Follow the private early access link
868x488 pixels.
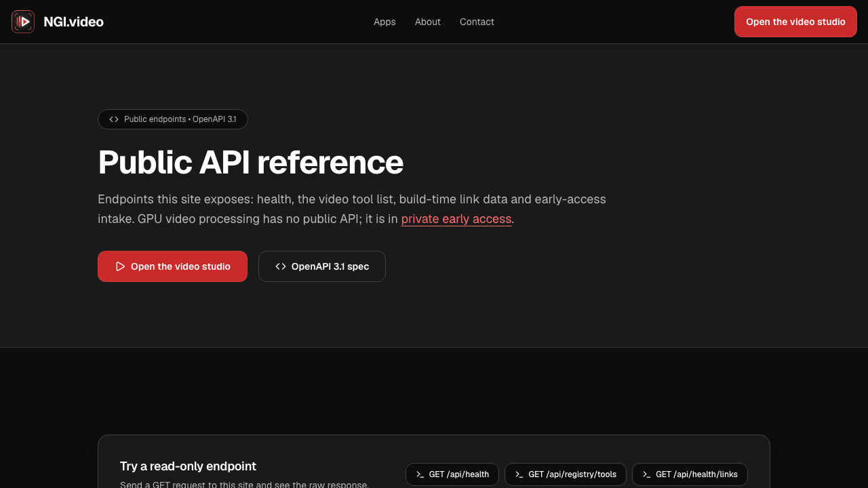click(x=456, y=219)
